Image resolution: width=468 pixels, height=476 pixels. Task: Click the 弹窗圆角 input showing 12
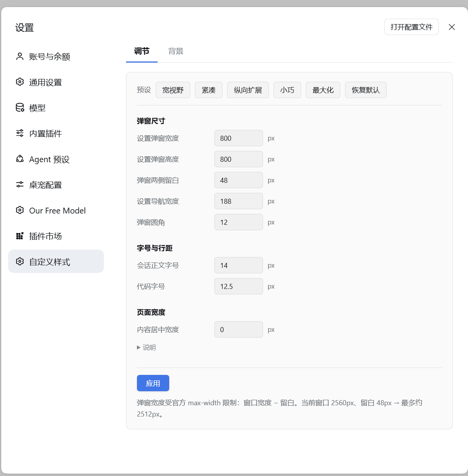pos(238,222)
